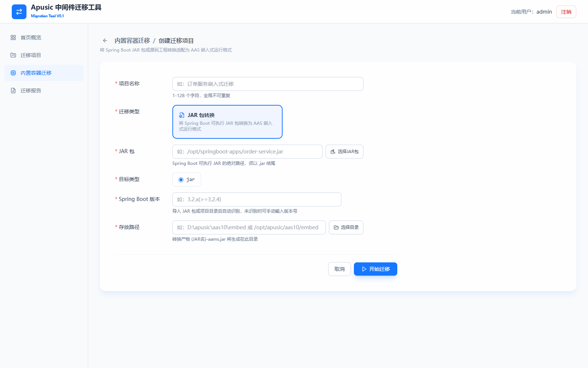Click the 选择目录 button

[x=346, y=227]
